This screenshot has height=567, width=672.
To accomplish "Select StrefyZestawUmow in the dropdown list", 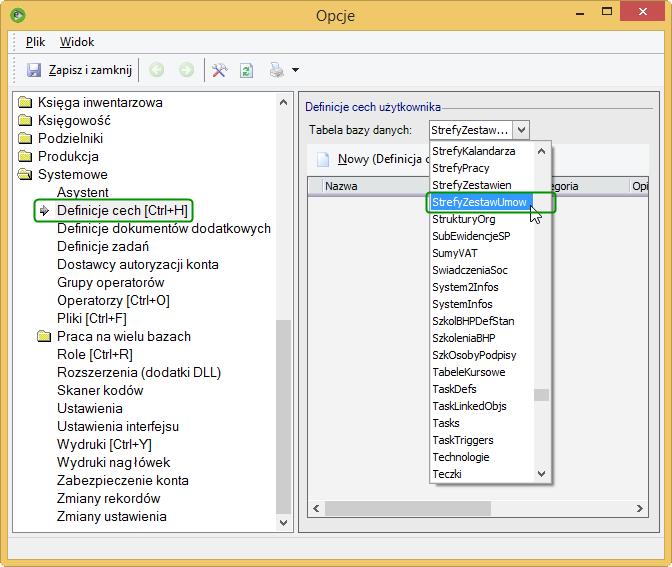I will click(x=479, y=202).
